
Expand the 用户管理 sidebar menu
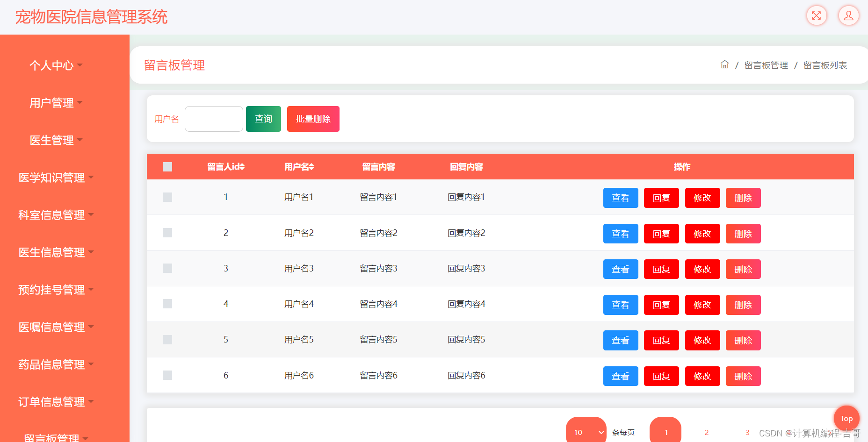(x=56, y=103)
